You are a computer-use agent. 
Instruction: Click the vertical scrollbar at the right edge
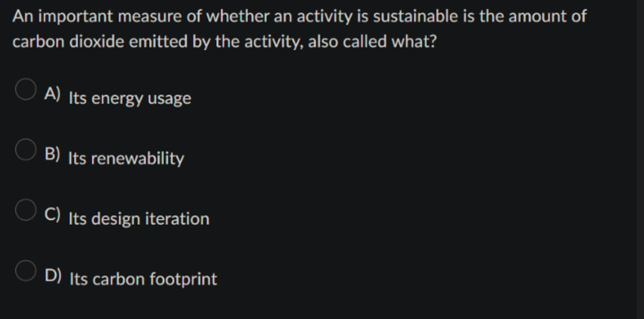[640, 159]
